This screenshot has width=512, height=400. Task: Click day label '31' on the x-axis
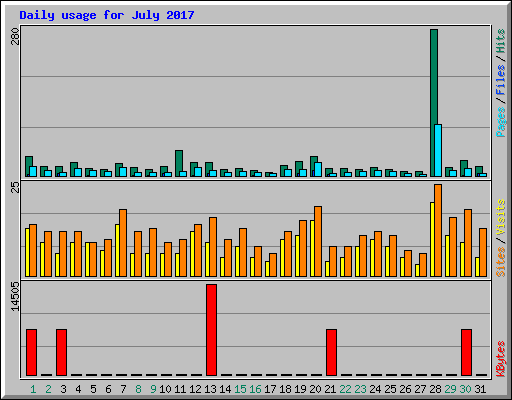pos(480,389)
